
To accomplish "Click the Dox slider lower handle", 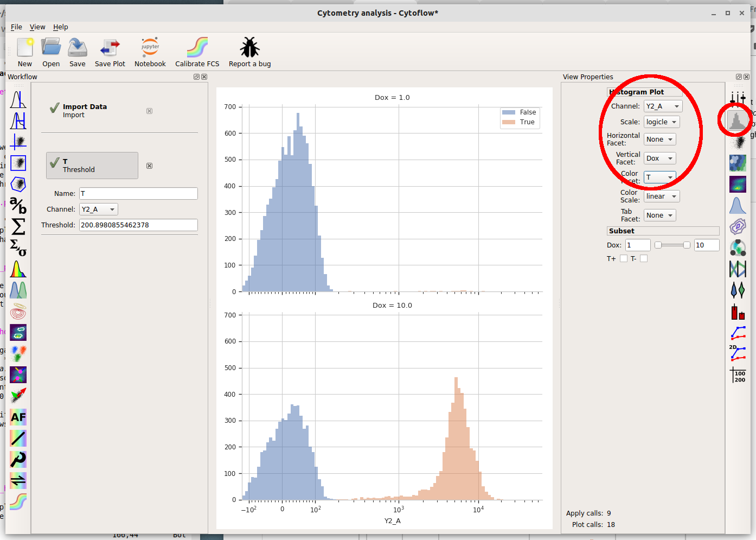I will (658, 245).
